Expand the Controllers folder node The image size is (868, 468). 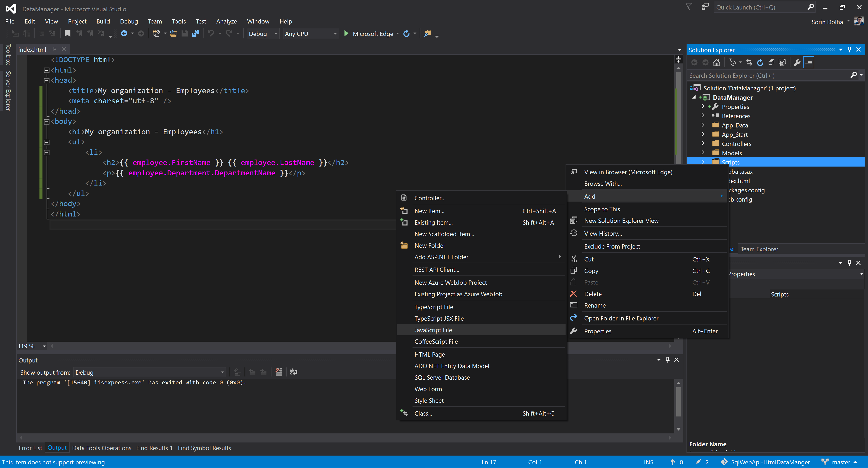(703, 143)
